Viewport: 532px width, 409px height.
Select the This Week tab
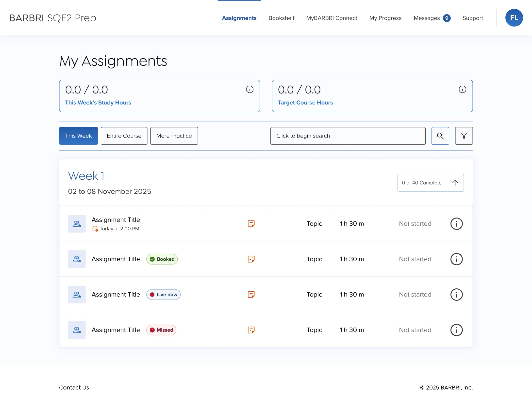(x=78, y=136)
